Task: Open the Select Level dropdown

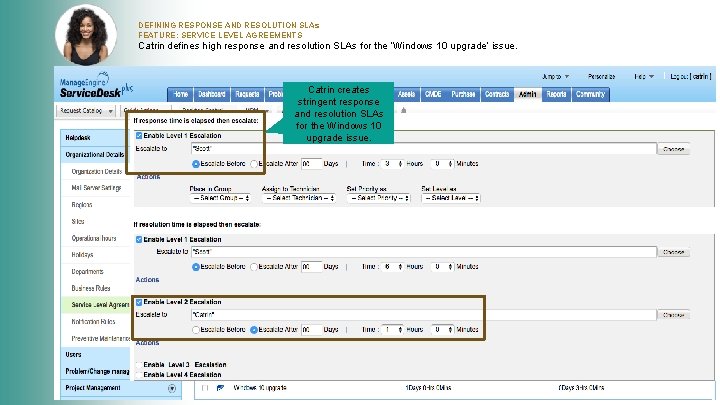Action: click(x=450, y=198)
